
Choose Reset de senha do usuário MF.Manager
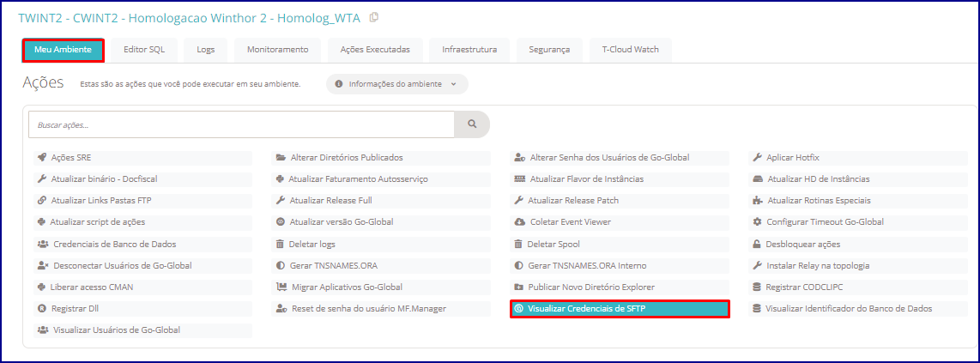point(381,309)
